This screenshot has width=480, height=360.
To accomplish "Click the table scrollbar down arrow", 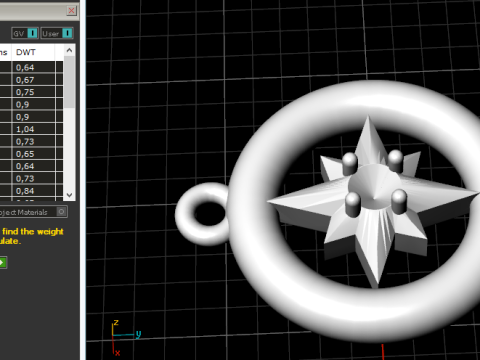I will [x=69, y=195].
